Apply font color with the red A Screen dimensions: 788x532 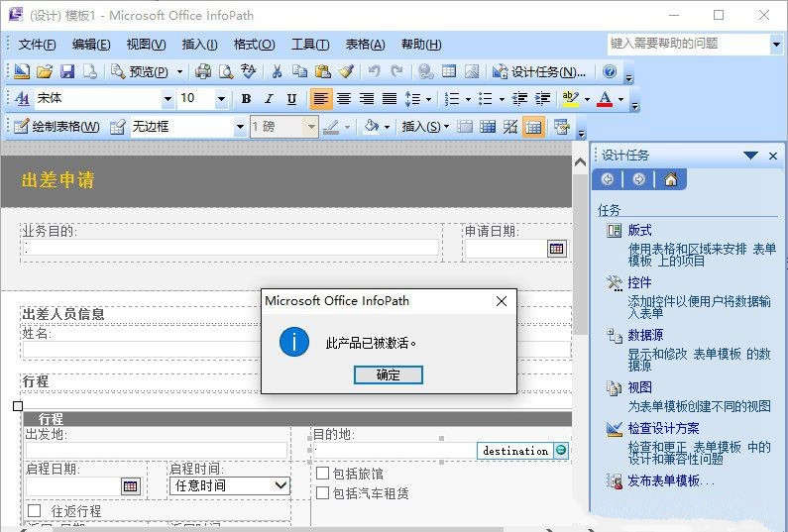click(605, 99)
